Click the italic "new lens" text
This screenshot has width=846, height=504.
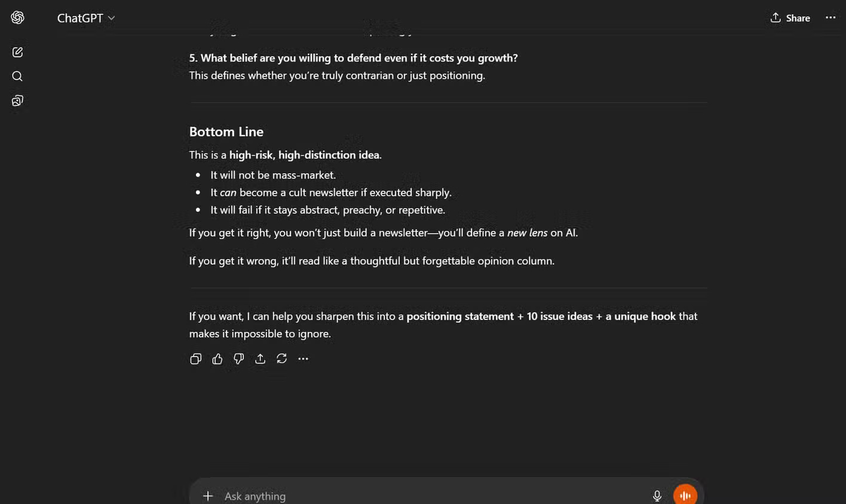point(527,233)
